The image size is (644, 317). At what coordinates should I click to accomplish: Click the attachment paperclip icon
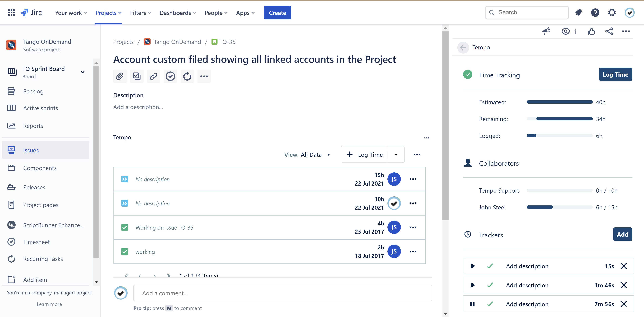pos(120,76)
